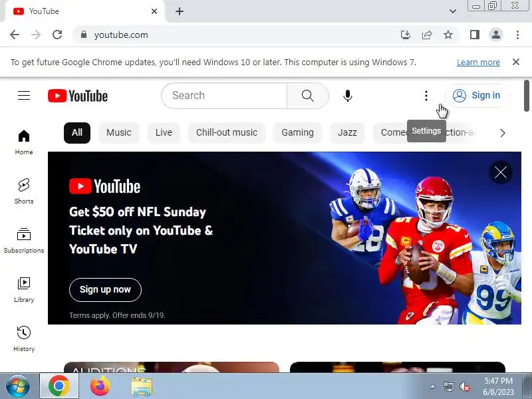Open Chrome three-dot menu
532x399 pixels.
click(x=517, y=35)
